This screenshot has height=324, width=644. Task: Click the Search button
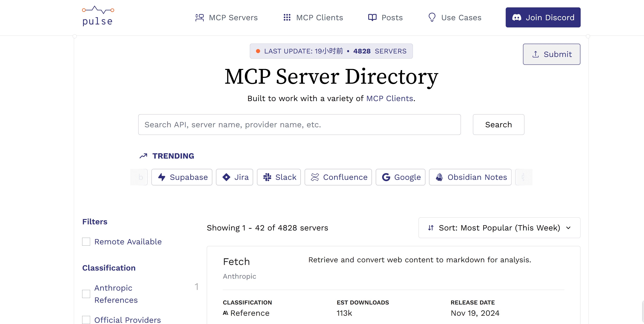coord(498,125)
